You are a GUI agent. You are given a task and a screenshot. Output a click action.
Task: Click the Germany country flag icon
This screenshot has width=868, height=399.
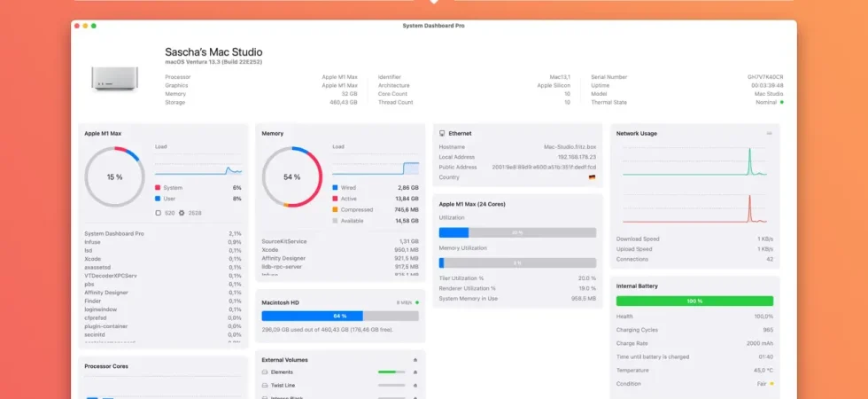click(x=593, y=177)
